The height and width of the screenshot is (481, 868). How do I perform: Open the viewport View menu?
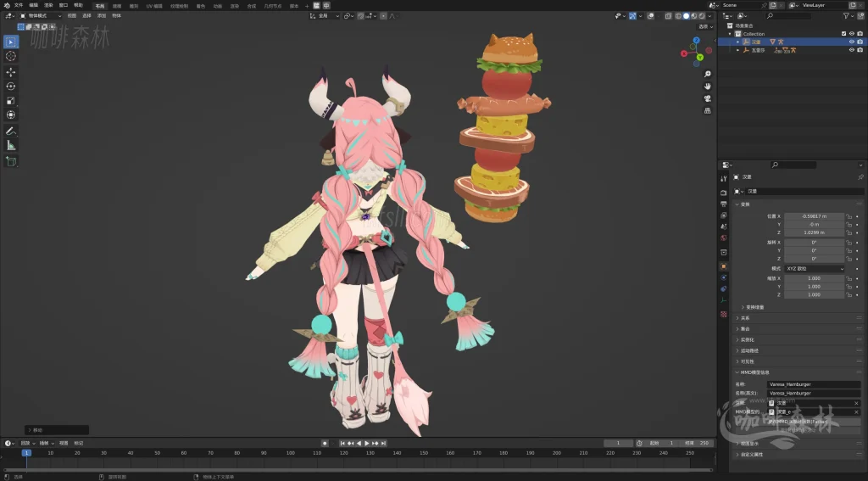tap(72, 16)
